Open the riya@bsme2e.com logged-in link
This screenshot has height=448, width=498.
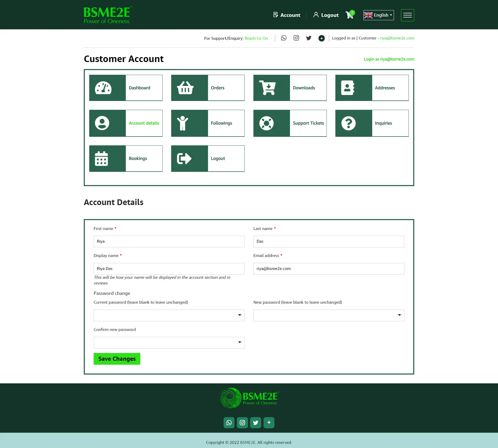[397, 38]
